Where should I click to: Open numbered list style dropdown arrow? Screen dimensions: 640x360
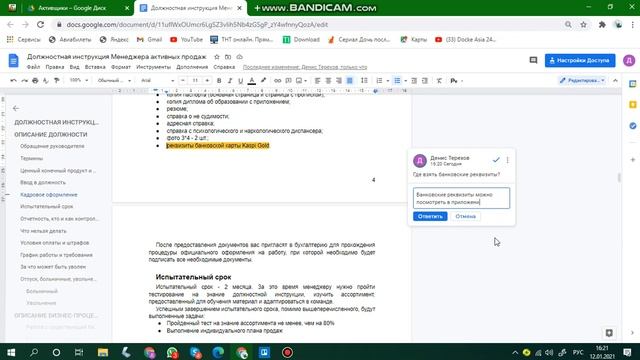coord(387,81)
